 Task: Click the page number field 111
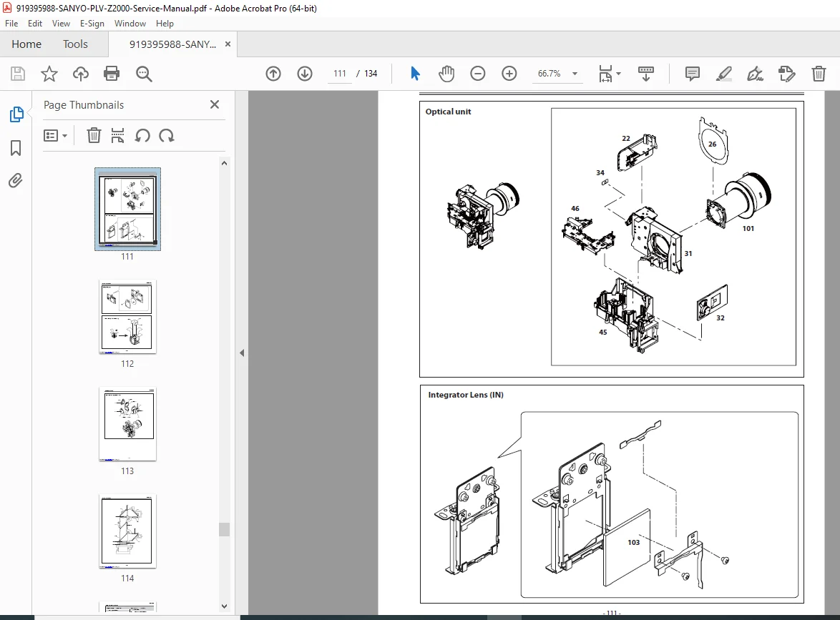point(340,74)
